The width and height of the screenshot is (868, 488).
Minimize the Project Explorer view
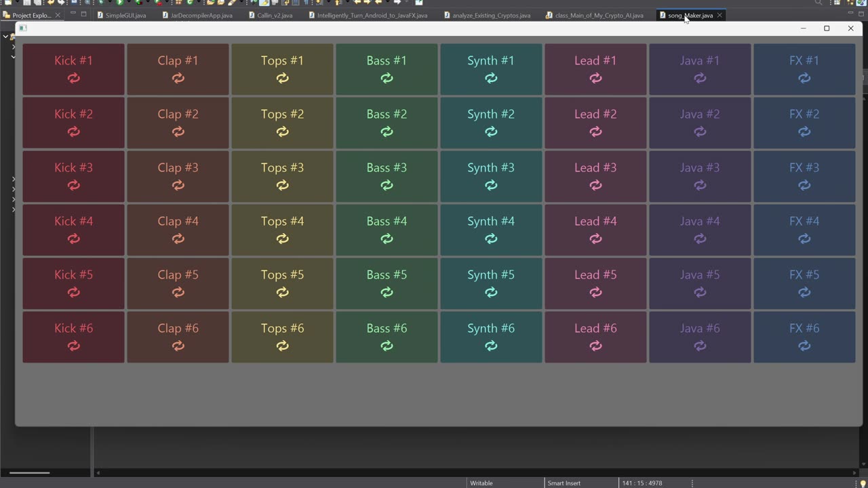pos(73,14)
